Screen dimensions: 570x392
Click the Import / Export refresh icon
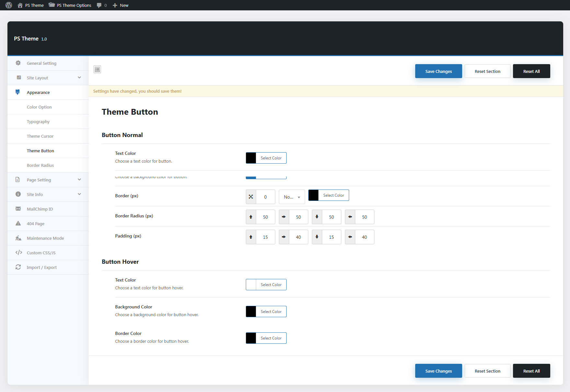tap(18, 267)
